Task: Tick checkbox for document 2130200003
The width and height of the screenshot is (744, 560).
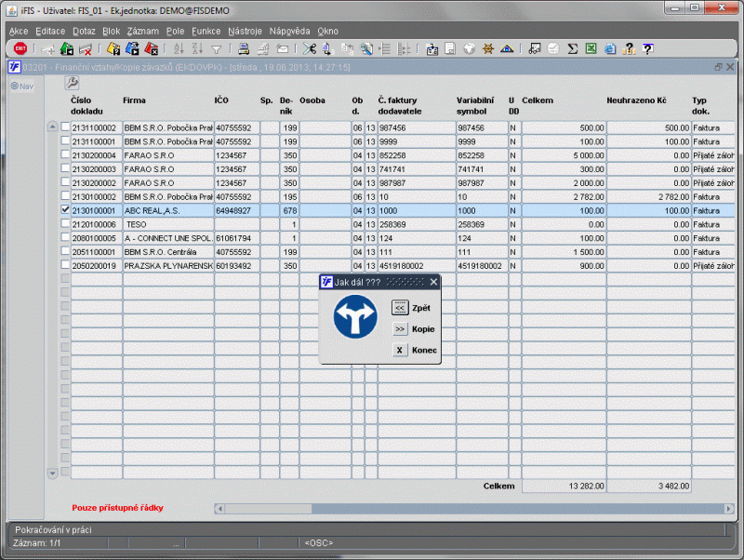Action: [x=65, y=168]
